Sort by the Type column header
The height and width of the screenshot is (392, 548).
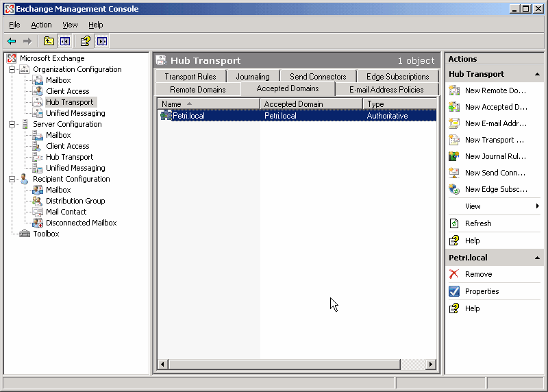pyautogui.click(x=399, y=104)
